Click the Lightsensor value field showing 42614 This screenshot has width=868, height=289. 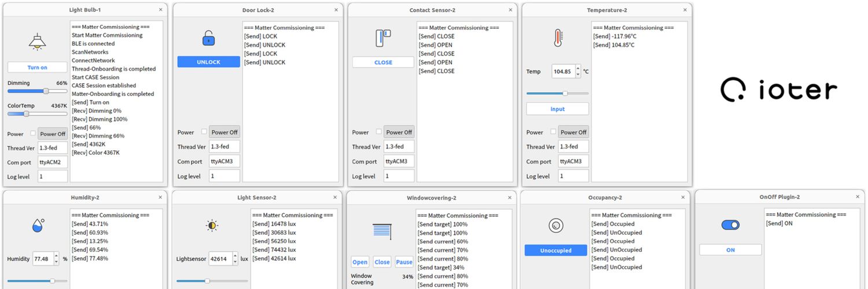point(220,258)
